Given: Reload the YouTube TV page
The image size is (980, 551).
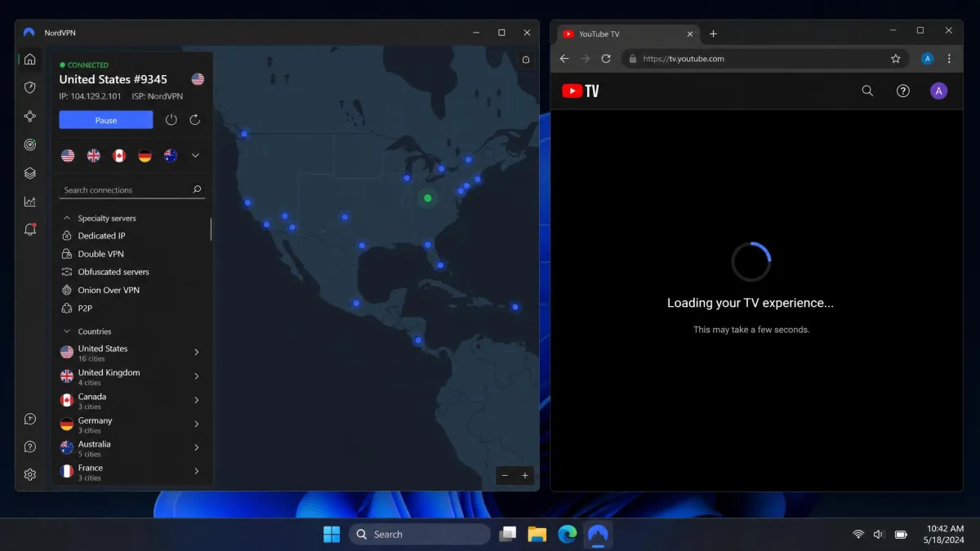Looking at the screenshot, I should point(606,59).
